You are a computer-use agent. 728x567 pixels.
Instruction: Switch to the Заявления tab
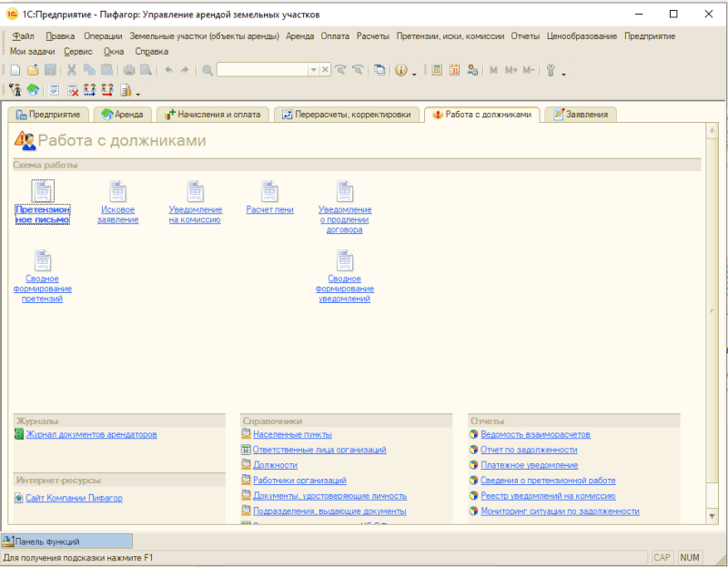584,115
